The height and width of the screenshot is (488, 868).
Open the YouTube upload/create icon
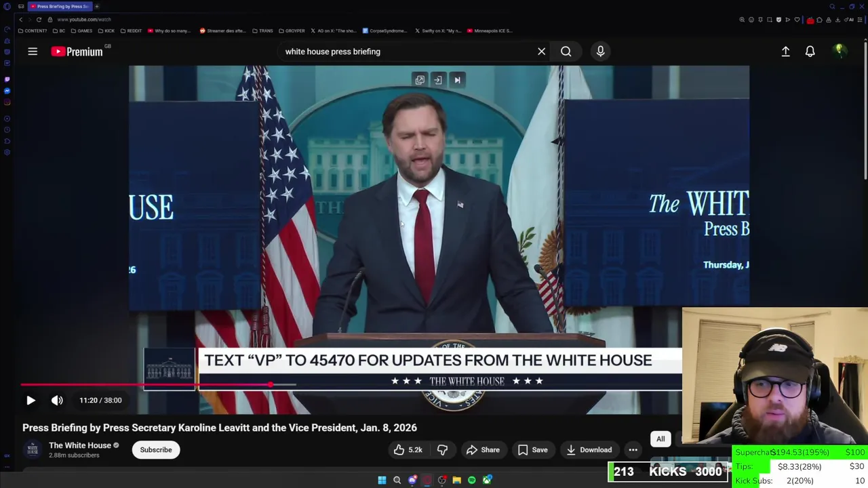click(785, 52)
